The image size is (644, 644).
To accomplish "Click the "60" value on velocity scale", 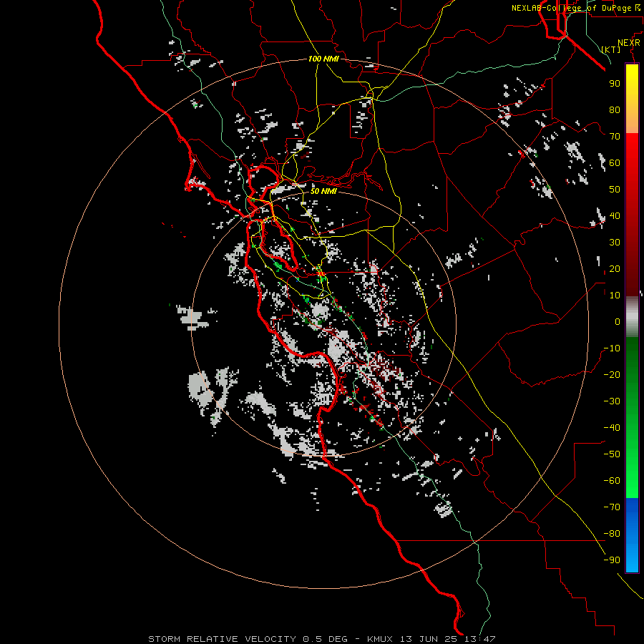I will click(615, 162).
